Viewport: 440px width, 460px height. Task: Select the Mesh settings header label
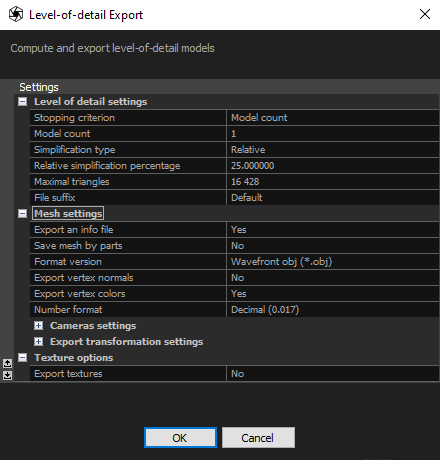click(68, 214)
